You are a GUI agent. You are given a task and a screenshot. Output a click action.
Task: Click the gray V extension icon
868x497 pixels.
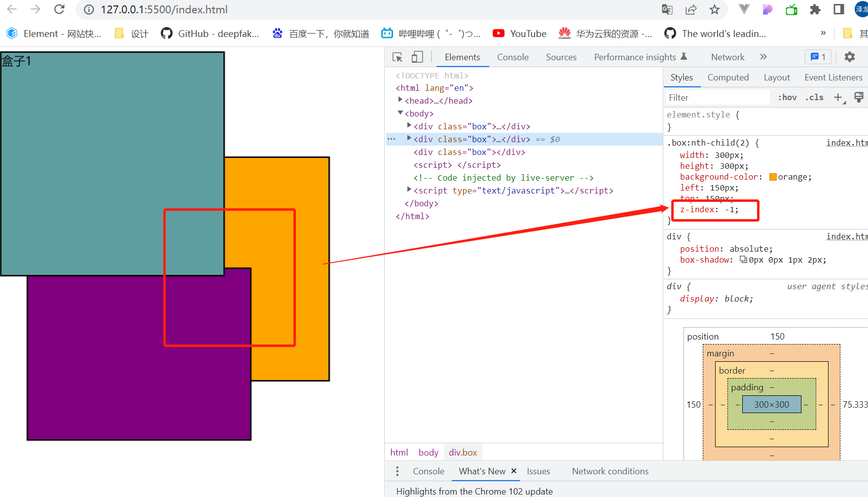tap(744, 9)
